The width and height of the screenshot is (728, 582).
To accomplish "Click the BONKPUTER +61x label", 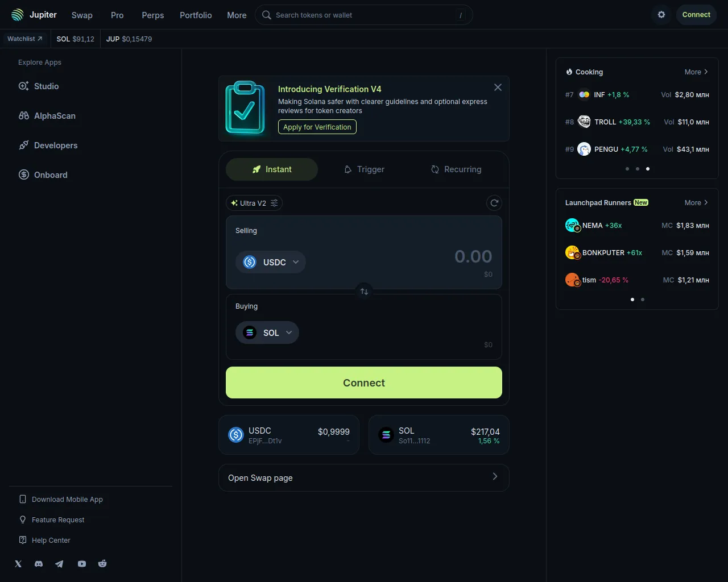I will click(x=612, y=253).
